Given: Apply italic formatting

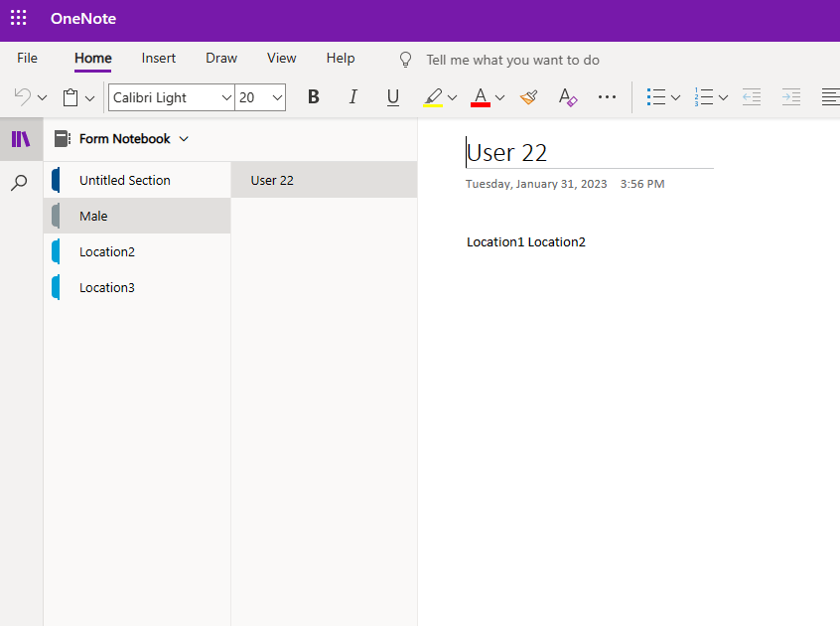Looking at the screenshot, I should pos(352,96).
